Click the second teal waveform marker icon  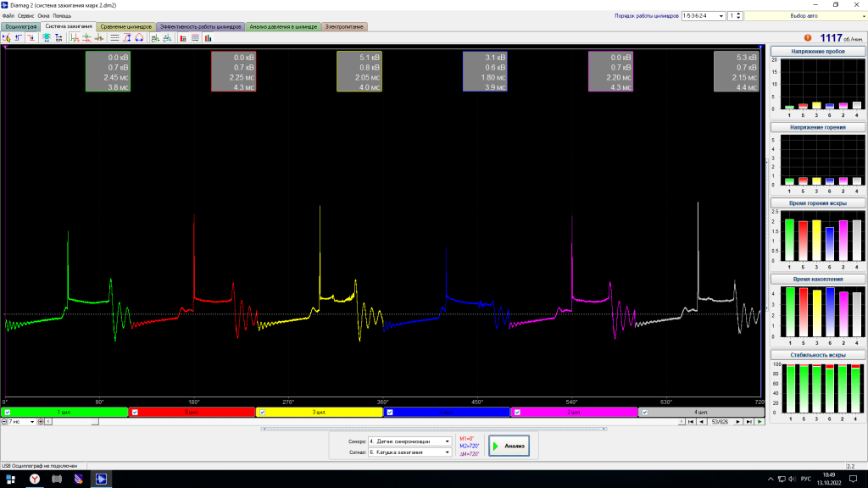167,37
